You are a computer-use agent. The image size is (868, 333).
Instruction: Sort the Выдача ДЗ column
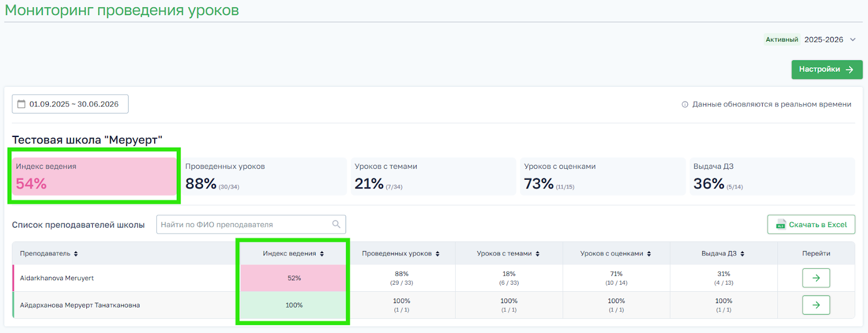click(x=742, y=254)
